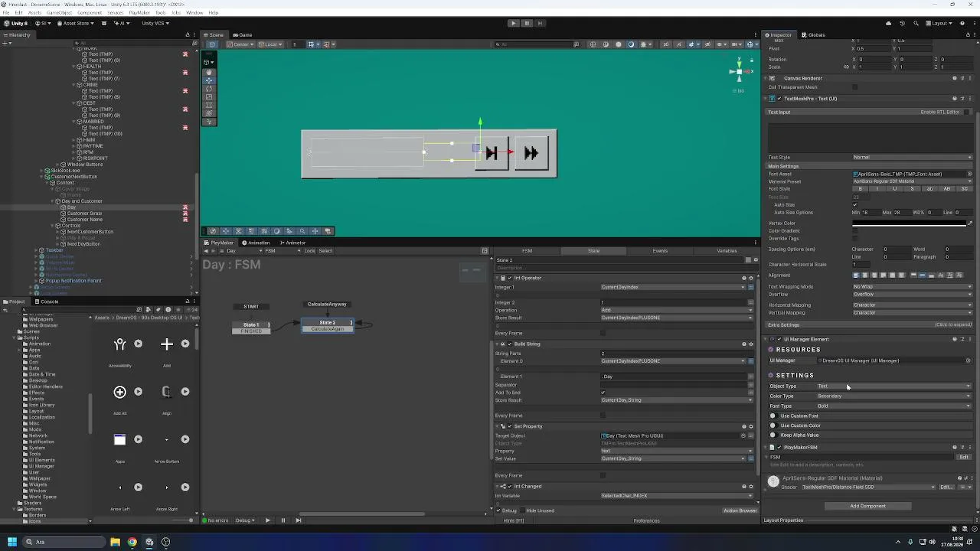The image size is (980, 551).
Task: Open the Accessibility icon asset
Action: [x=119, y=344]
